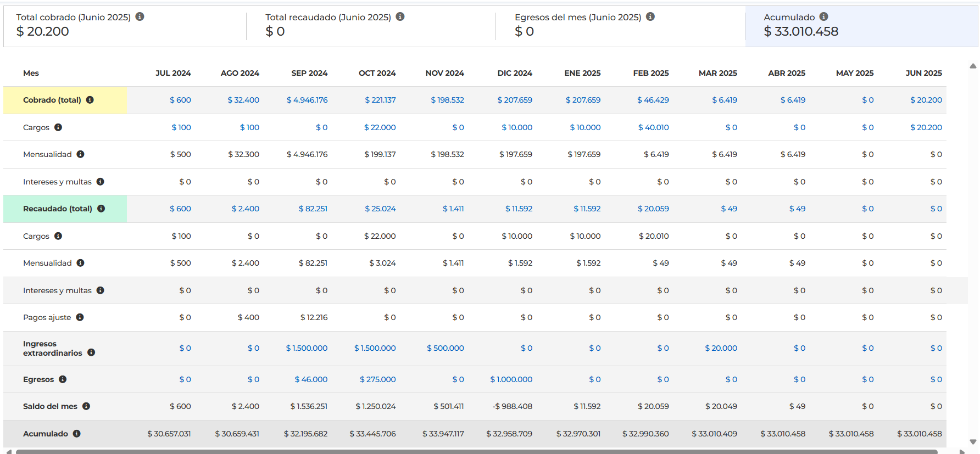Image resolution: width=980 pixels, height=454 pixels.
Task: Click the scroll down arrow of table
Action: tap(973, 441)
